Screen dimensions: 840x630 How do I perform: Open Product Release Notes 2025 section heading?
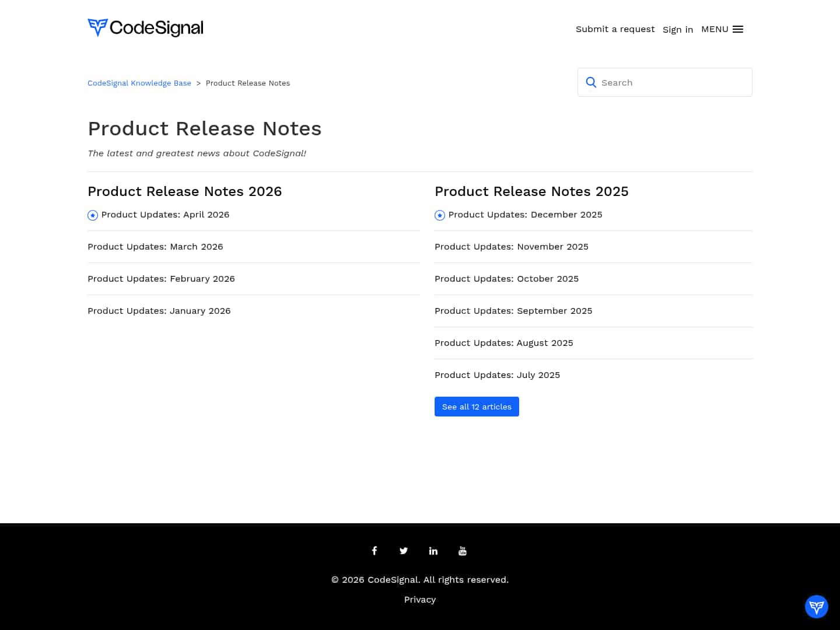pyautogui.click(x=531, y=191)
